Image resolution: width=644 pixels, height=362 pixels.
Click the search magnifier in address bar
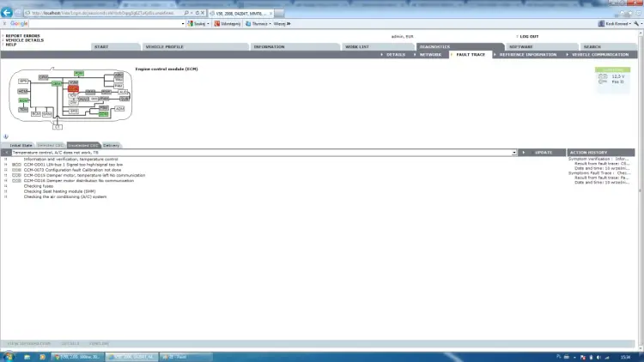(x=186, y=13)
